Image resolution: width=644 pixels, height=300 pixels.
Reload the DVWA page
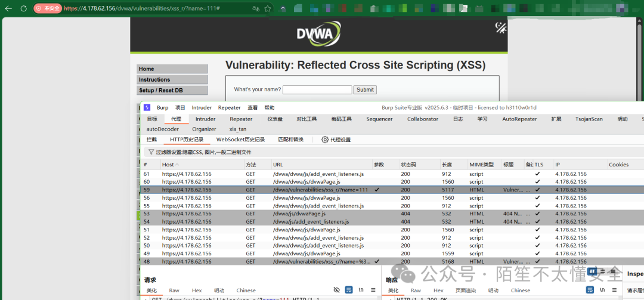(23, 8)
